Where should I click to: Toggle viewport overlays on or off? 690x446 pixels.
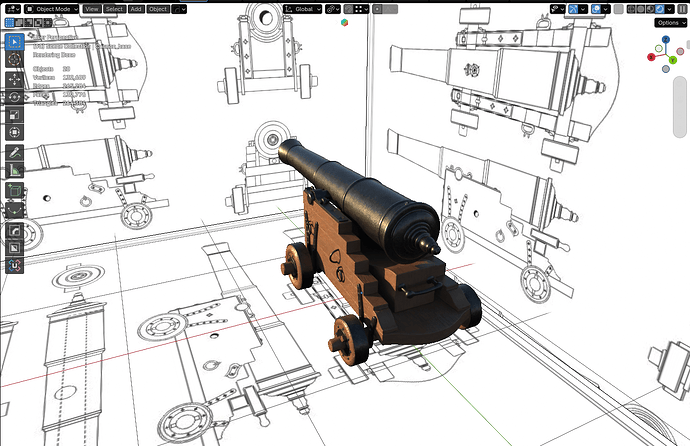596,9
